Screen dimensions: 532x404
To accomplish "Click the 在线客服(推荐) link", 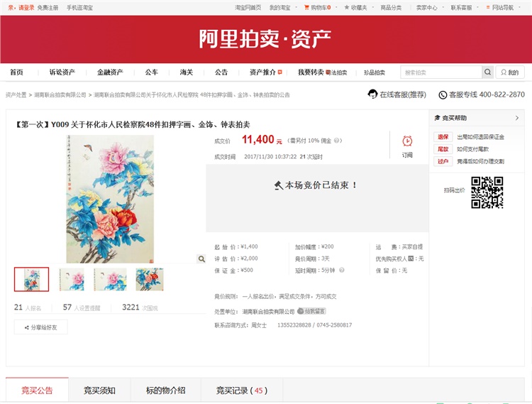I will coord(403,94).
